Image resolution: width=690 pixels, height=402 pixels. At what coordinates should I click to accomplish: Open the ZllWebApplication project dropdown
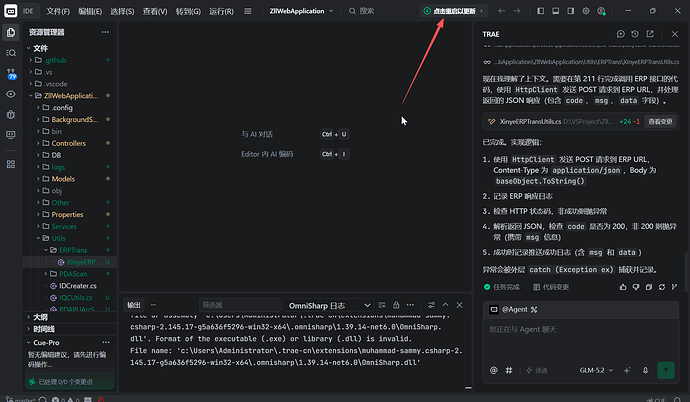click(x=301, y=11)
